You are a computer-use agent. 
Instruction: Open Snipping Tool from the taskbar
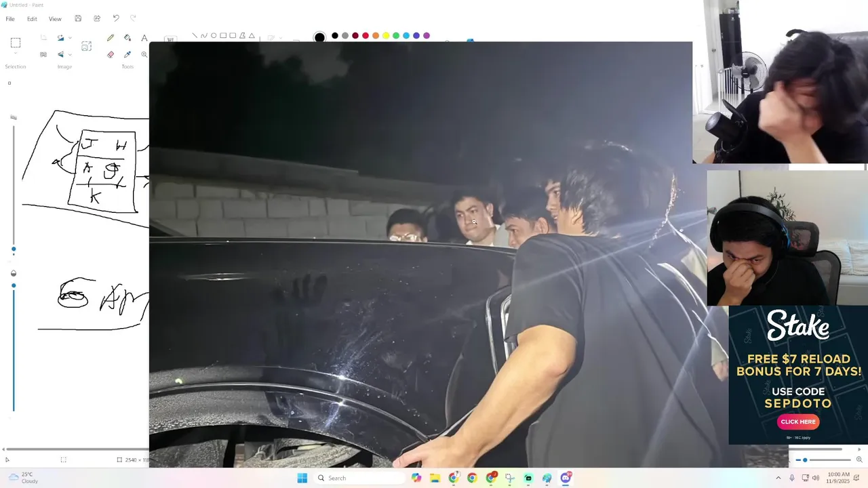(x=509, y=478)
